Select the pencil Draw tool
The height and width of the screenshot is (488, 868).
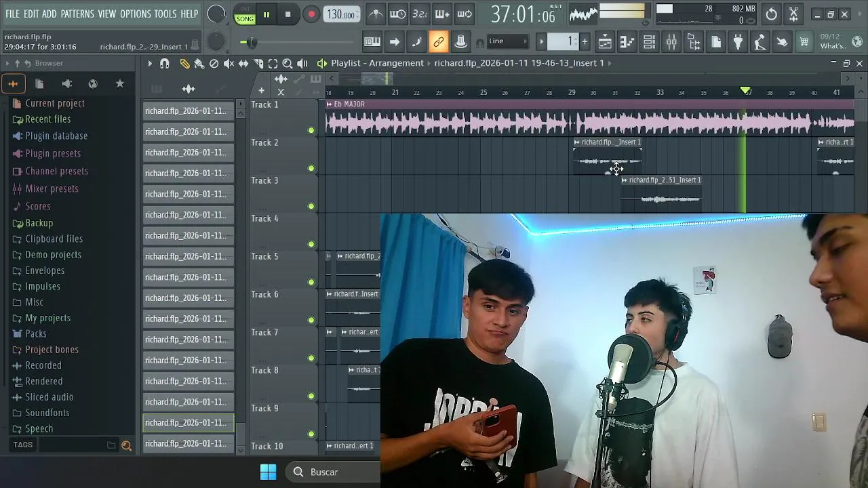184,63
